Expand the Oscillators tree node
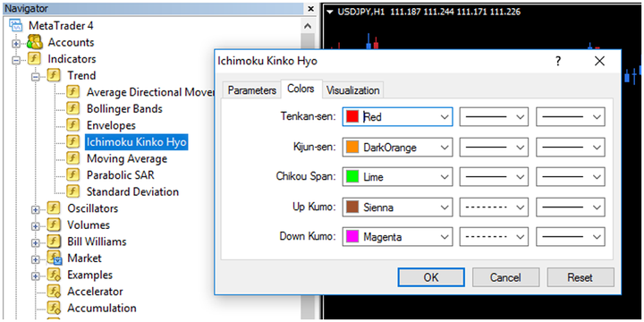 35,209
